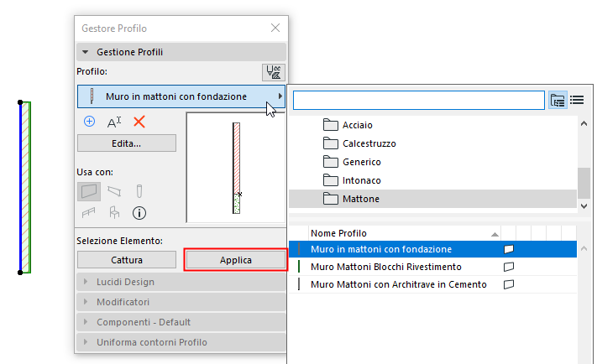
Task: Select Muro Mattoni Blocchi Rivestimento profile
Action: (385, 267)
